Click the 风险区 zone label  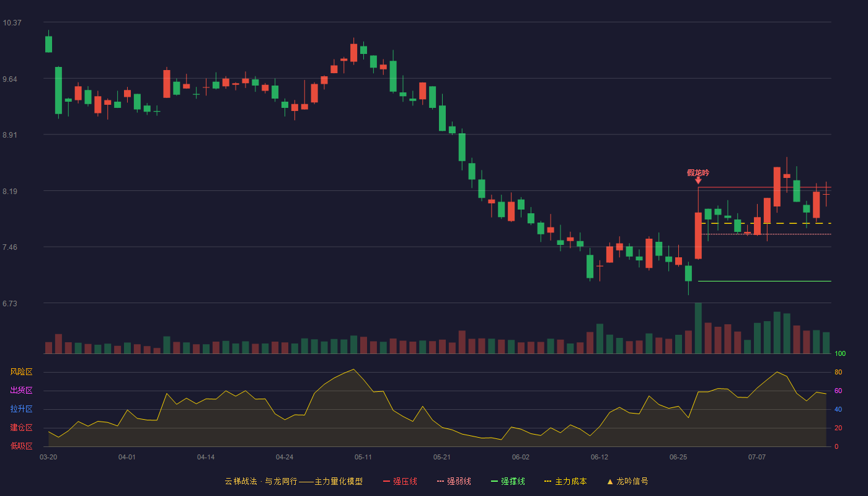click(21, 372)
